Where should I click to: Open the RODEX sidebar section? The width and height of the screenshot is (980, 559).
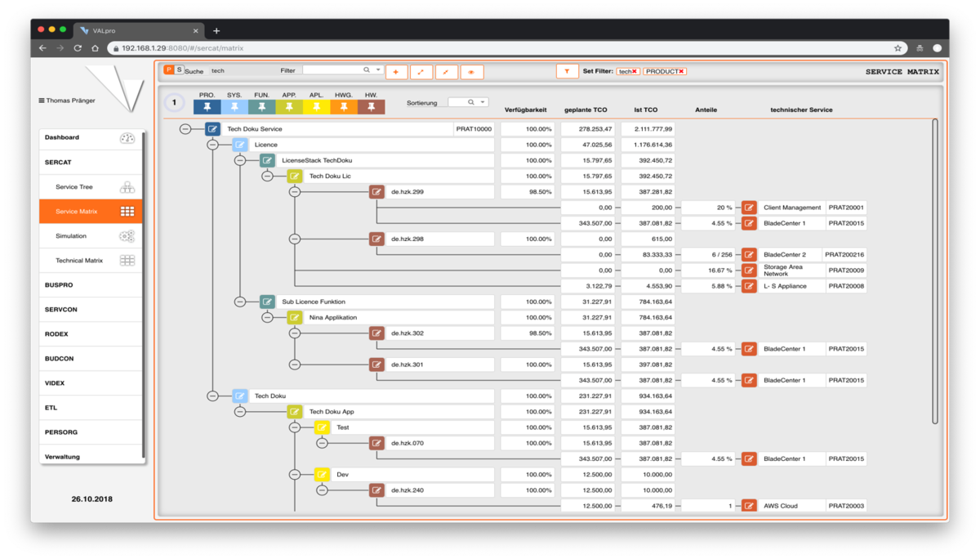coord(91,334)
